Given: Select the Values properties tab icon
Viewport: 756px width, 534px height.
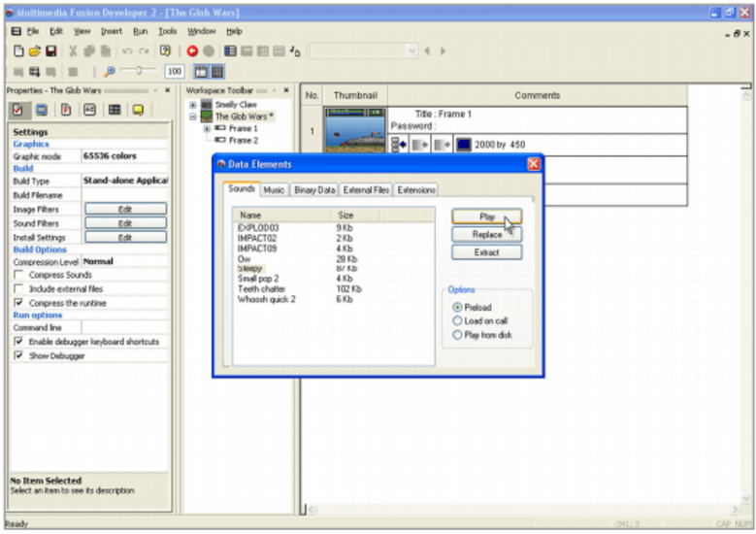Looking at the screenshot, I should pyautogui.click(x=89, y=110).
